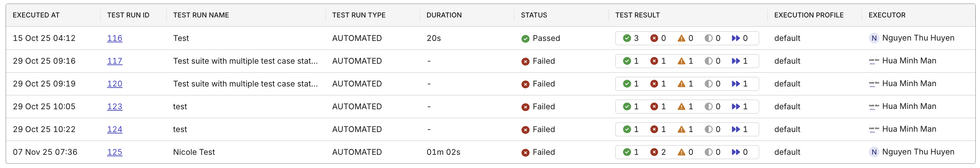Click Hua Minh Man avatar on run 117
This screenshot has height=168, width=980.
[x=874, y=61]
